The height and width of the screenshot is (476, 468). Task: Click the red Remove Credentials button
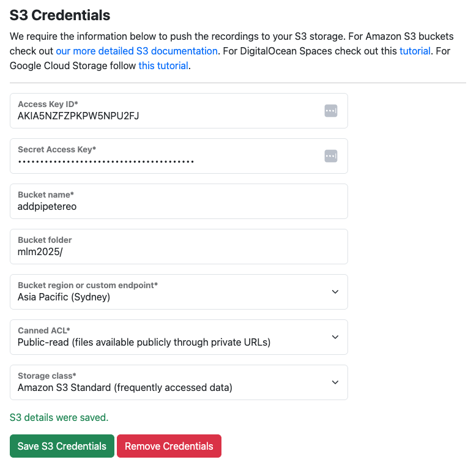(x=169, y=446)
